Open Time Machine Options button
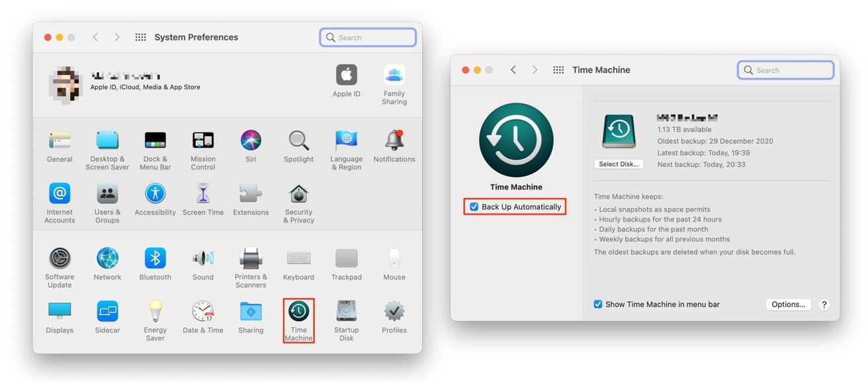 [789, 305]
